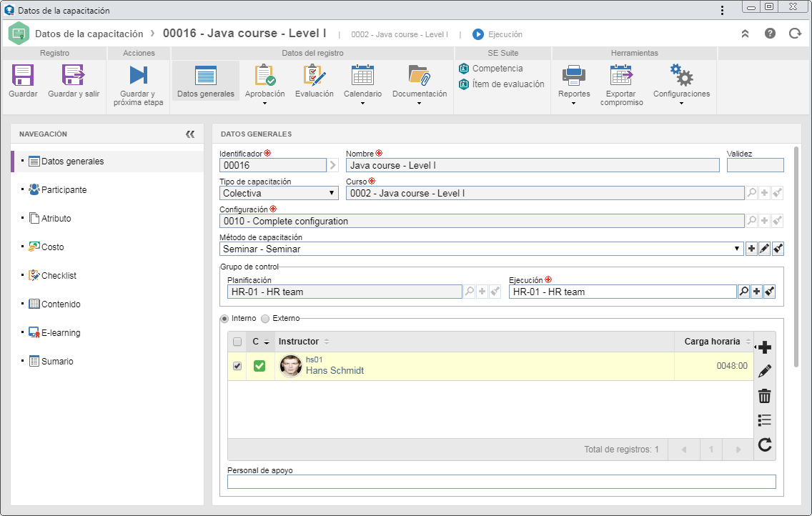Click Guardar y próxima etapa icon

pos(138,76)
